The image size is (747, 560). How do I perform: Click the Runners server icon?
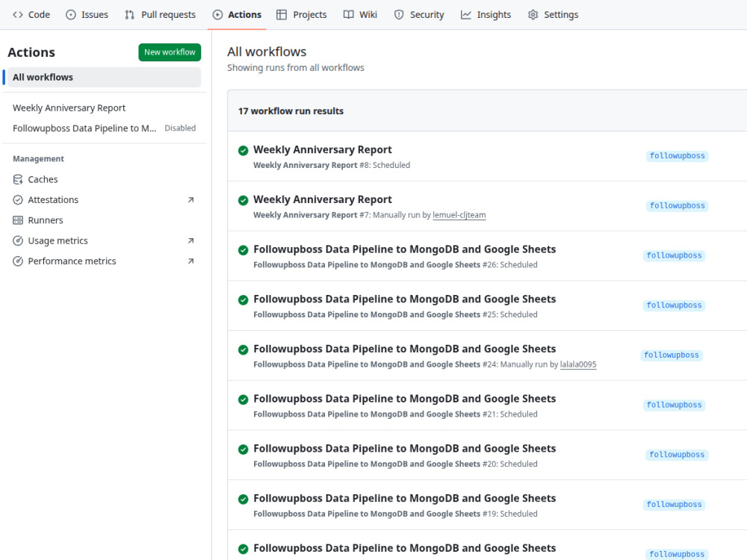coord(18,220)
